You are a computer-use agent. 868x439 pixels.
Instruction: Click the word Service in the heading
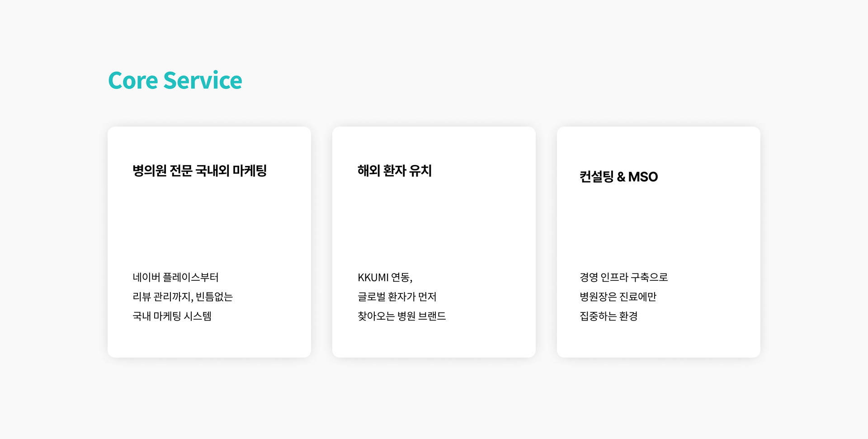pos(203,80)
